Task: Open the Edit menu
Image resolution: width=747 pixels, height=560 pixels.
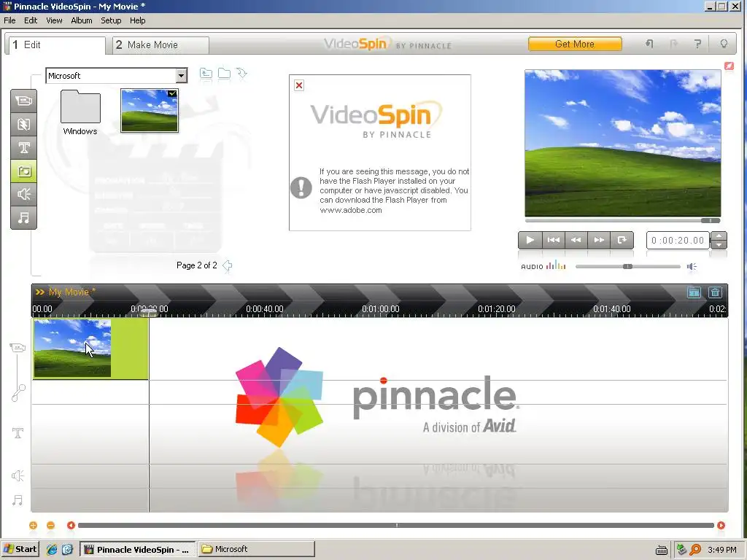Action: [x=31, y=20]
